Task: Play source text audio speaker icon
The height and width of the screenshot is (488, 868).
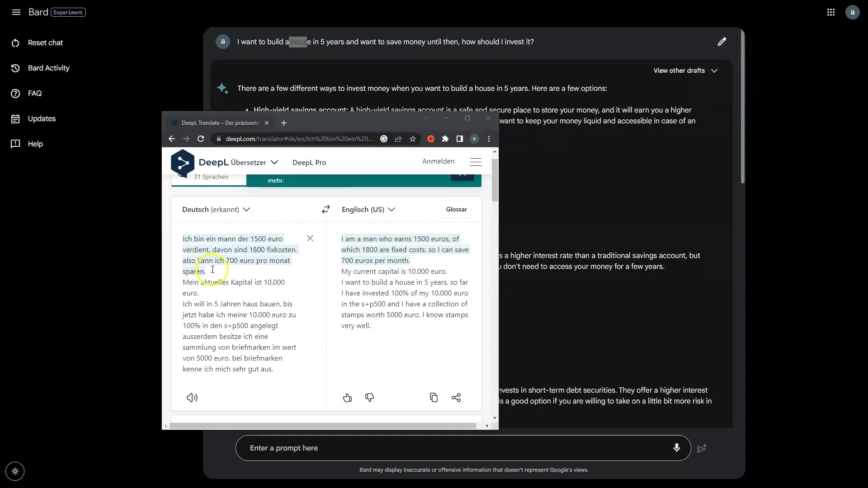Action: coord(192,398)
